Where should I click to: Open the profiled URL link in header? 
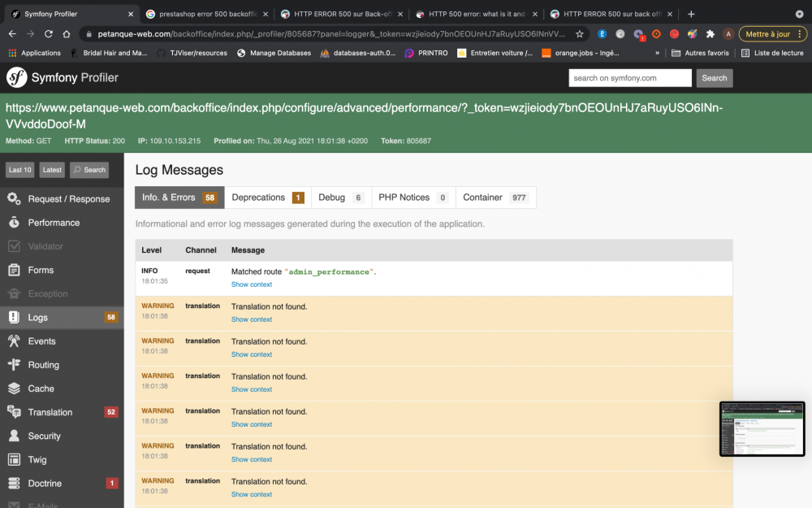[364, 115]
